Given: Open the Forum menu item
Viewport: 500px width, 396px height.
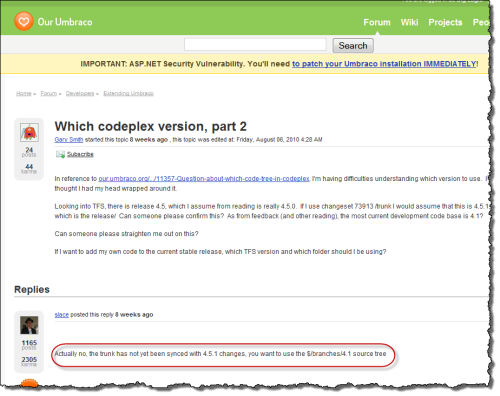Looking at the screenshot, I should point(377,22).
